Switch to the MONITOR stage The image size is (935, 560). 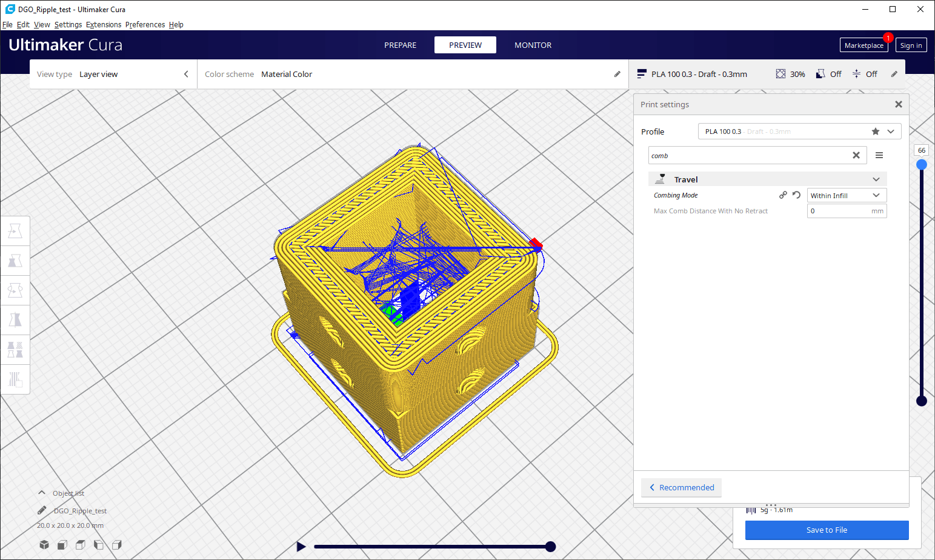click(533, 45)
